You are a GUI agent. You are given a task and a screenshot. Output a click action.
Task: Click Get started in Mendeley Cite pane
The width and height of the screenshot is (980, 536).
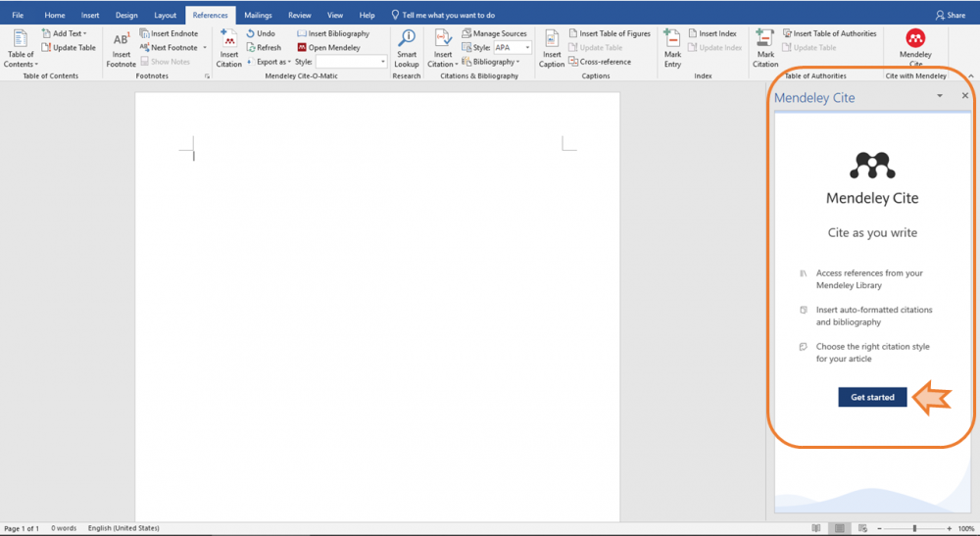point(872,397)
